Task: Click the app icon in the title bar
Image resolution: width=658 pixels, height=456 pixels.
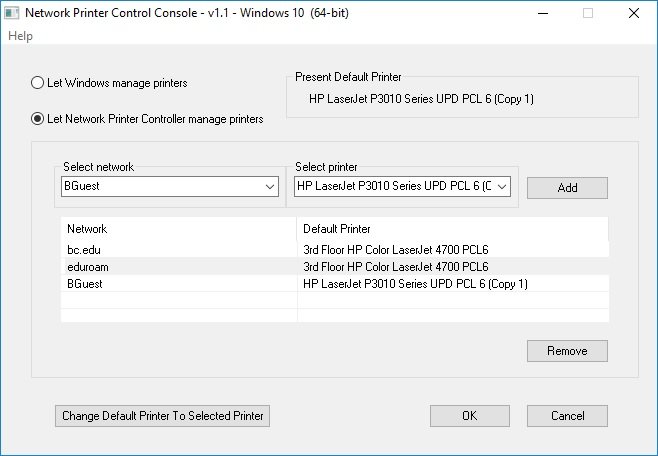Action: click(x=11, y=14)
